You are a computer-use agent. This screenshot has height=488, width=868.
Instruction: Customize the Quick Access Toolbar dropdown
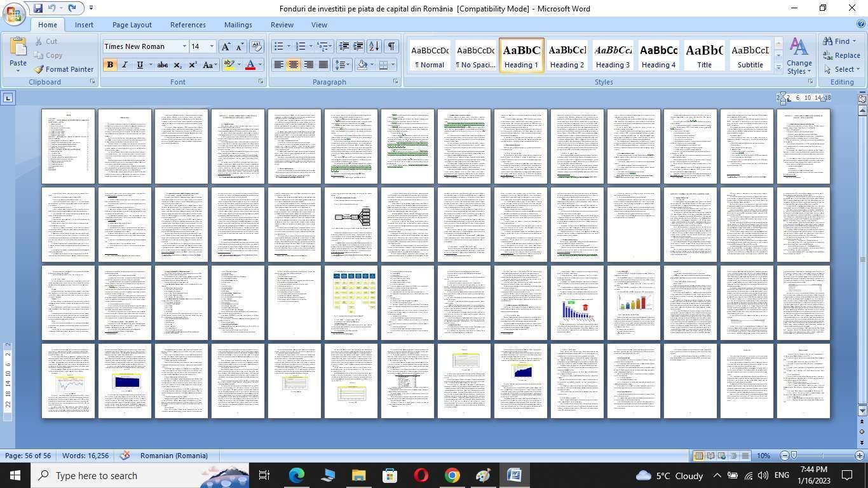coord(91,8)
